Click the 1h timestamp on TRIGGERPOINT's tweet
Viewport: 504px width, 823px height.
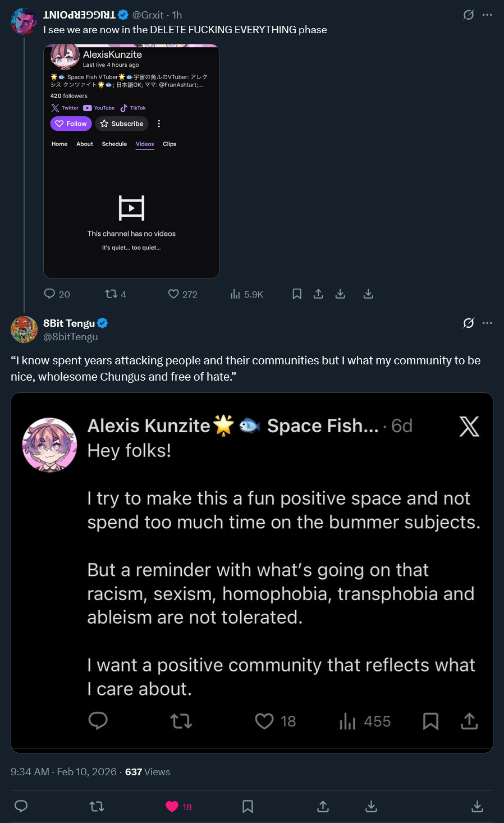177,15
